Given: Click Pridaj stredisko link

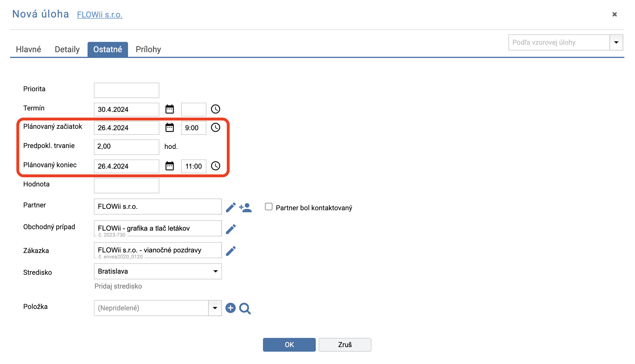Looking at the screenshot, I should click(x=118, y=286).
